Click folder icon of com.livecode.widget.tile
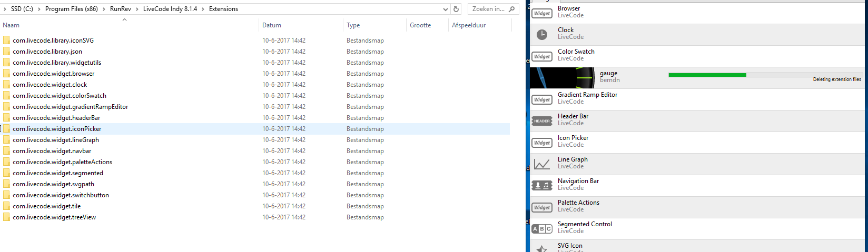The image size is (868, 252). point(6,206)
